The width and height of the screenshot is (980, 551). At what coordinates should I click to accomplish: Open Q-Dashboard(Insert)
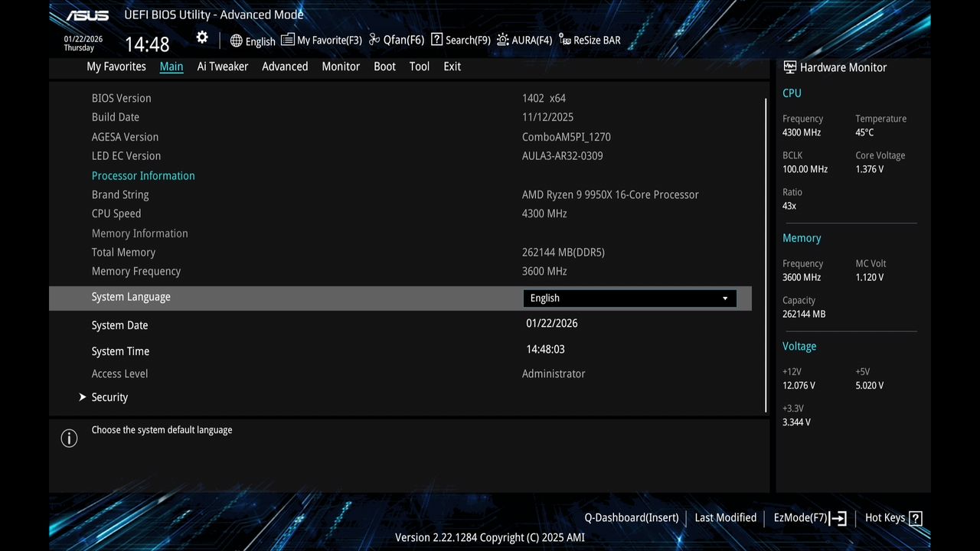(631, 518)
